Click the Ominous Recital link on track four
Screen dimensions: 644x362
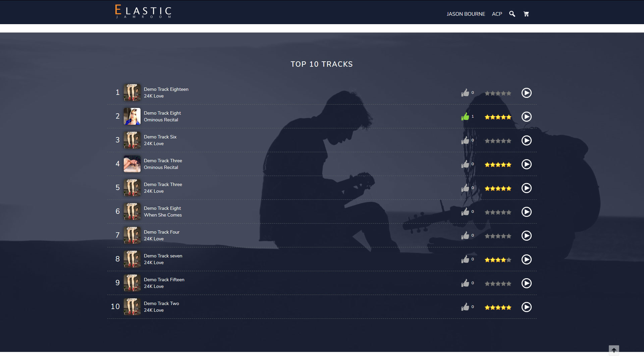[x=161, y=167]
